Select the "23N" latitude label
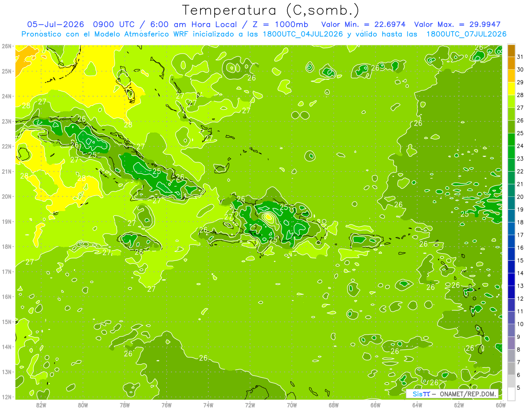 (7, 121)
